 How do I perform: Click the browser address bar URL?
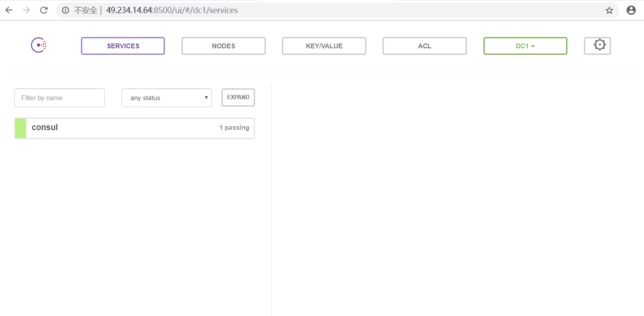pos(172,10)
